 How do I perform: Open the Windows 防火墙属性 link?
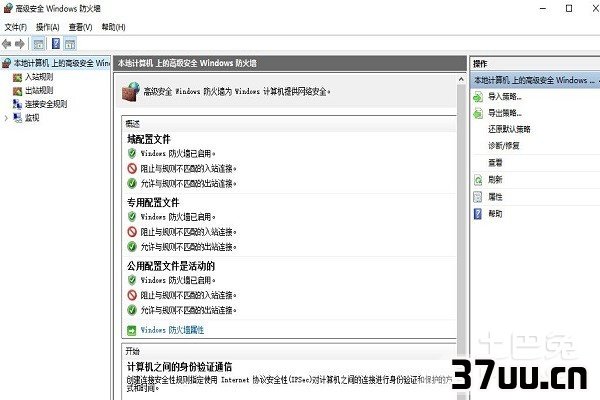pos(172,330)
